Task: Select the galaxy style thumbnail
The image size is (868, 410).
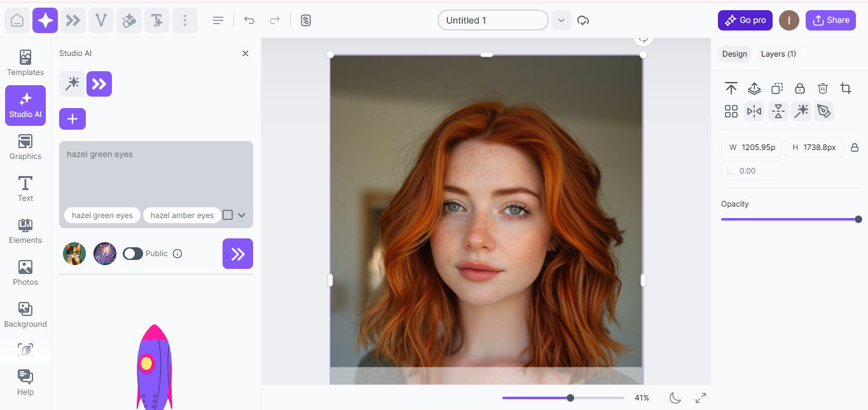Action: pos(105,253)
